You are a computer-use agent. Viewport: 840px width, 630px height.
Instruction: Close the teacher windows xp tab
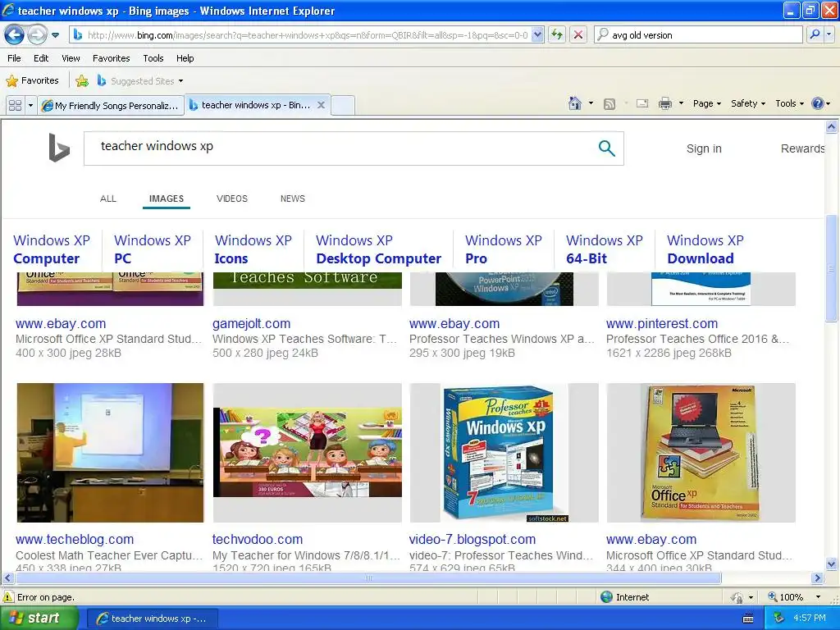[x=321, y=105]
